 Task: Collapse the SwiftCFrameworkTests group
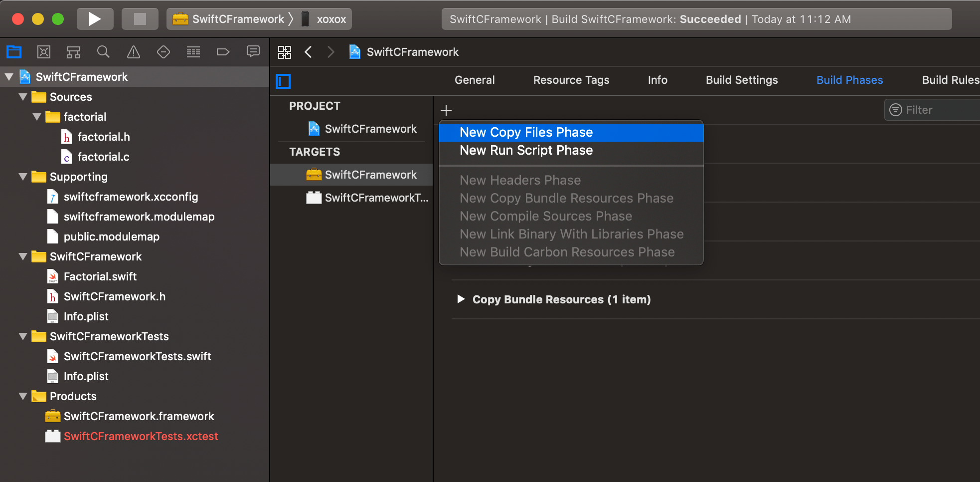(23, 336)
